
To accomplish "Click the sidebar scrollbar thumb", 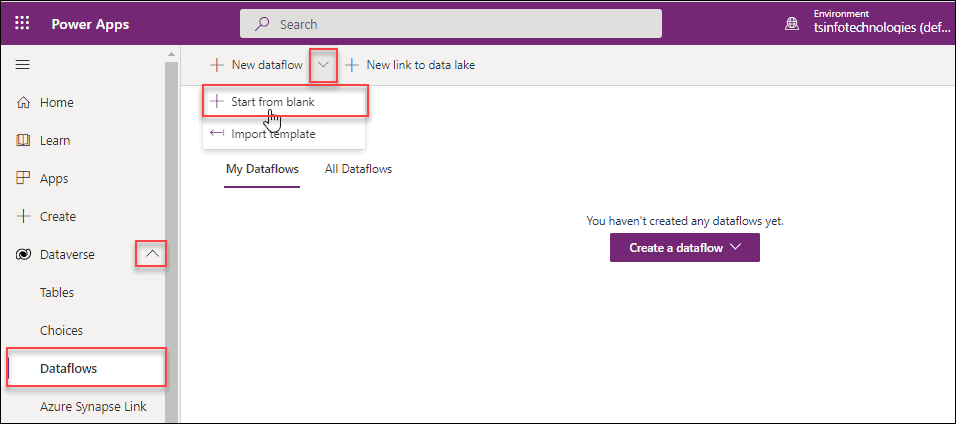I will [x=171, y=241].
